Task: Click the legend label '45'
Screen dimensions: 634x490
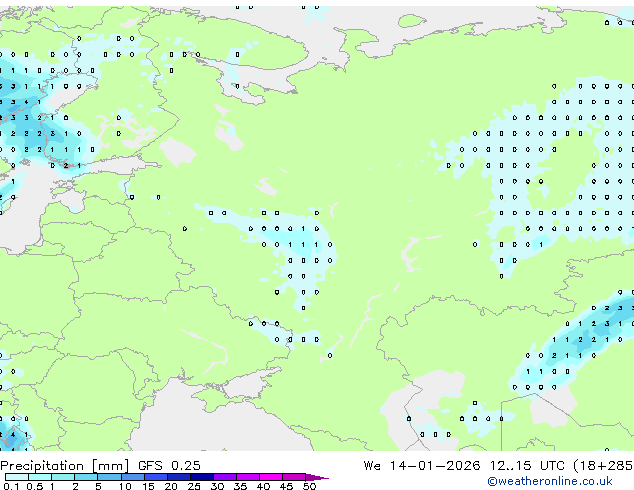Action: click(x=286, y=486)
